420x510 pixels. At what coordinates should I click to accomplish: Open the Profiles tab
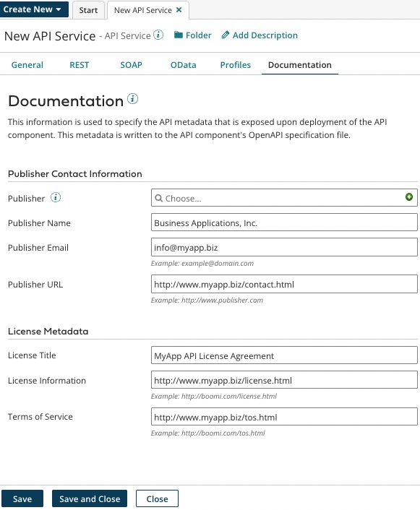[236, 65]
